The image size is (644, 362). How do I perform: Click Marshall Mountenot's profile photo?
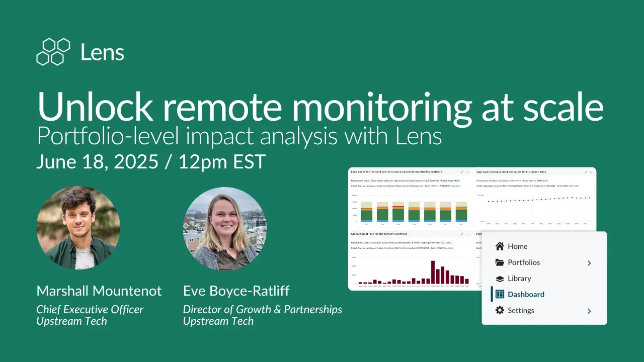[x=78, y=228]
